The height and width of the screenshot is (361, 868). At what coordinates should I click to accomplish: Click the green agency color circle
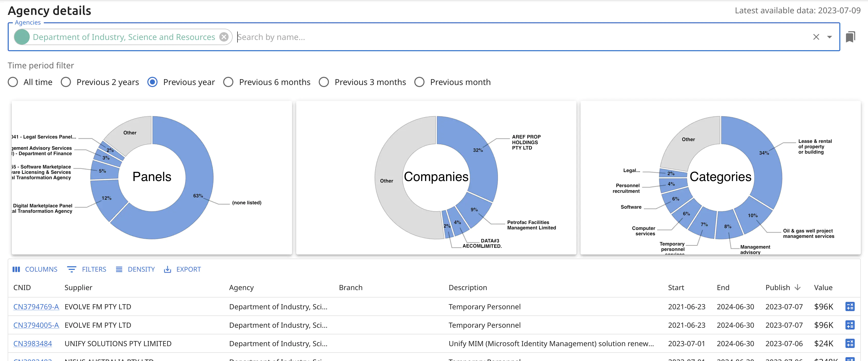22,37
